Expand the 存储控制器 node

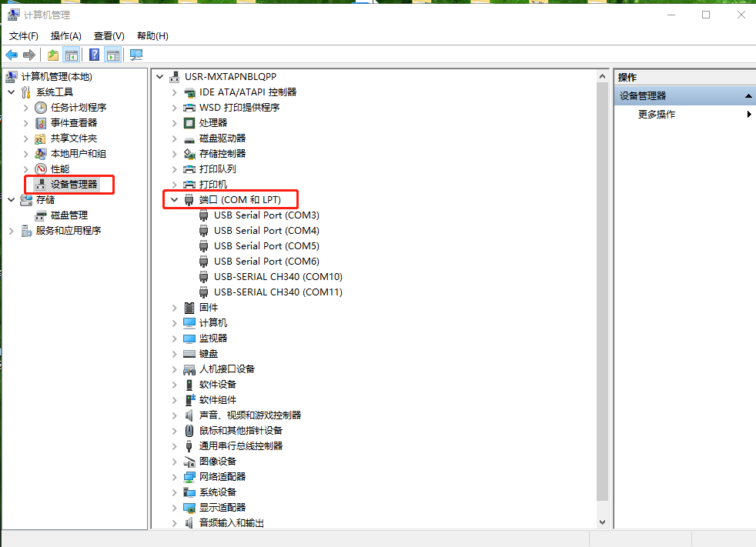point(175,154)
